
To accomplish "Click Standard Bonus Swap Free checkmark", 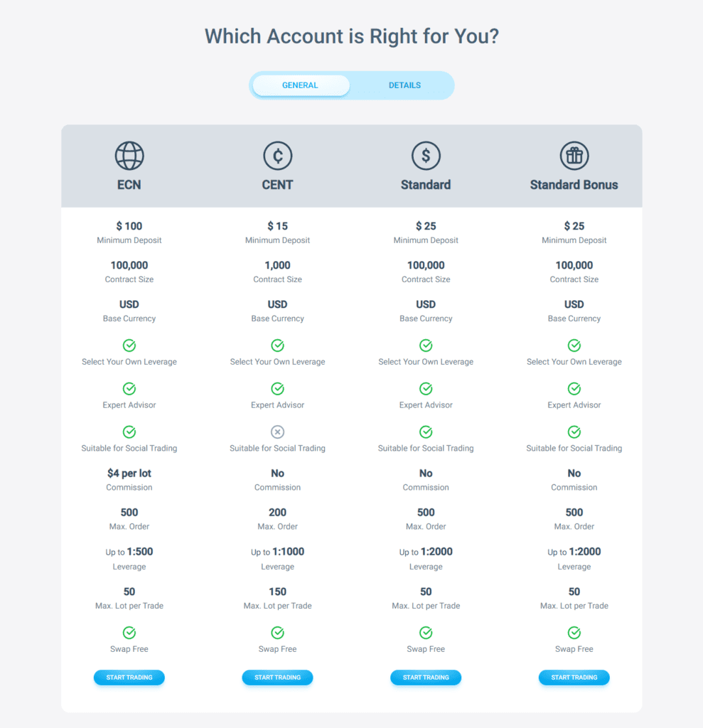I will [574, 632].
